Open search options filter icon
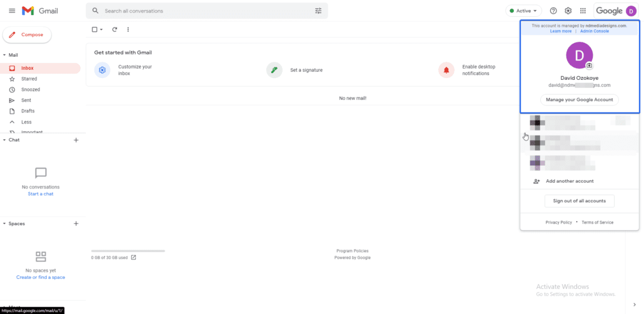 tap(318, 11)
